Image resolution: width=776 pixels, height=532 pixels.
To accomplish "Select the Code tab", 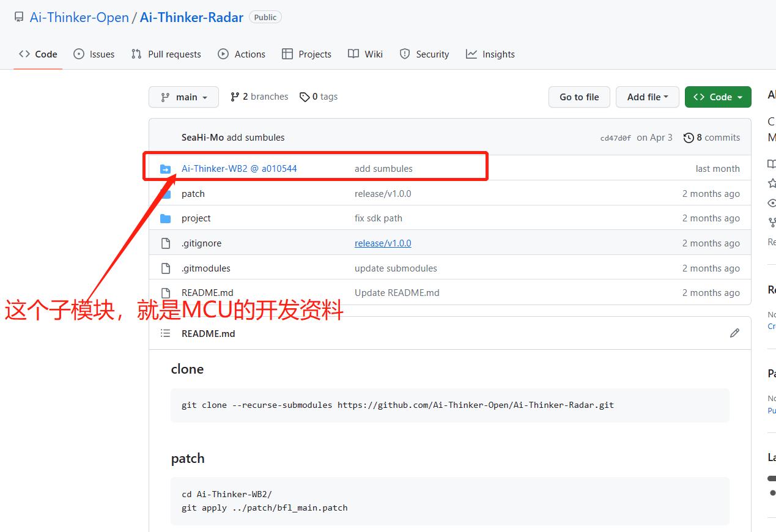I will pos(38,54).
